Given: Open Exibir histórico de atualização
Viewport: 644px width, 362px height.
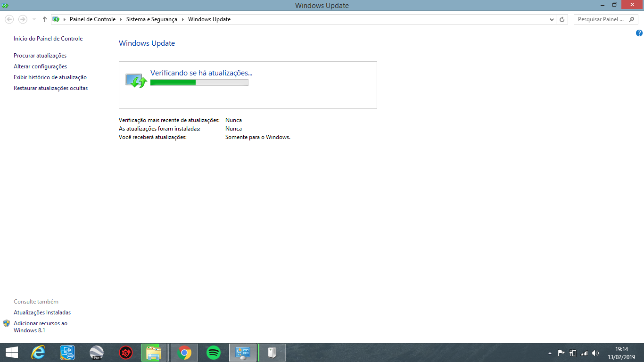Looking at the screenshot, I should (x=50, y=77).
